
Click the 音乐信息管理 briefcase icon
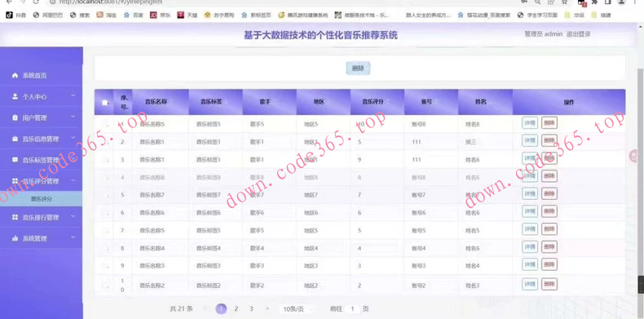pos(15,139)
